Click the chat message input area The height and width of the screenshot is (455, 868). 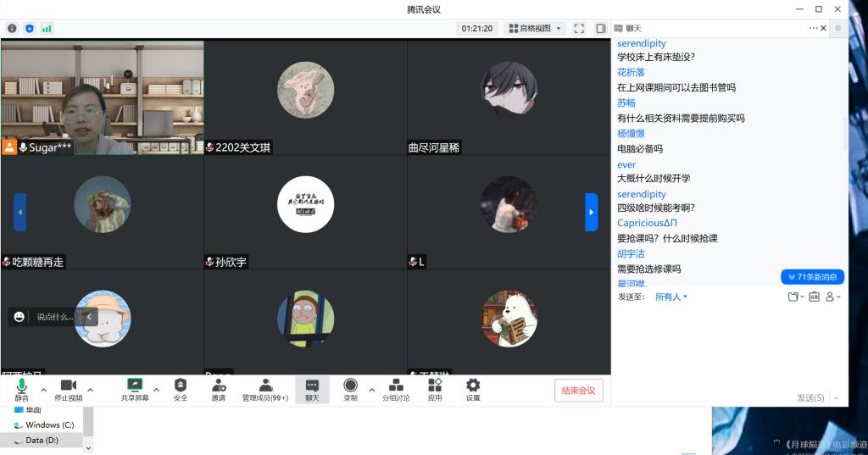tap(730, 346)
